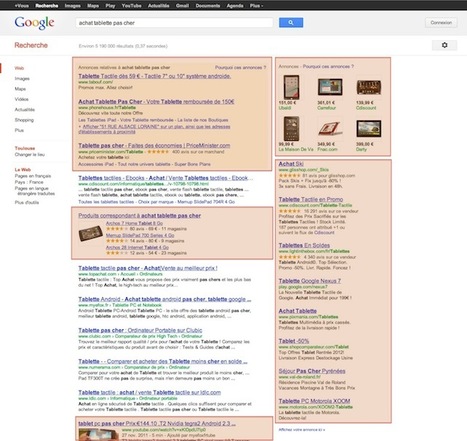
Task: Open side ad Séjour Pas Cher Pyrénées
Action: (312, 371)
